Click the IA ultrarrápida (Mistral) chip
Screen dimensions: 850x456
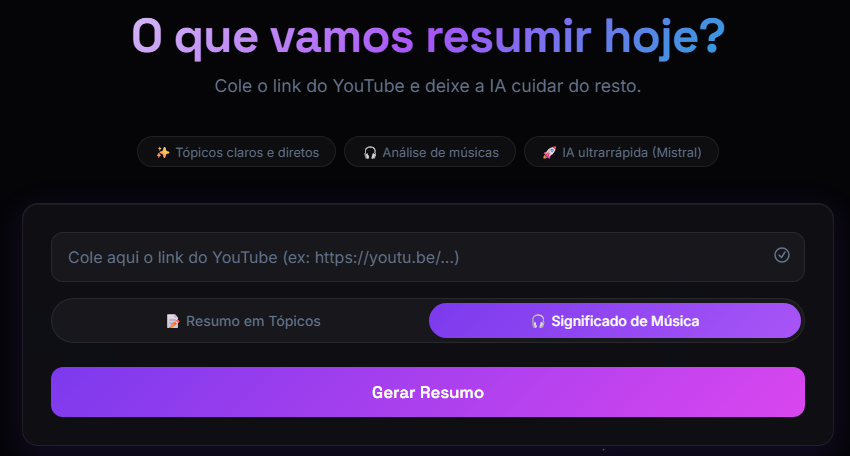(621, 152)
